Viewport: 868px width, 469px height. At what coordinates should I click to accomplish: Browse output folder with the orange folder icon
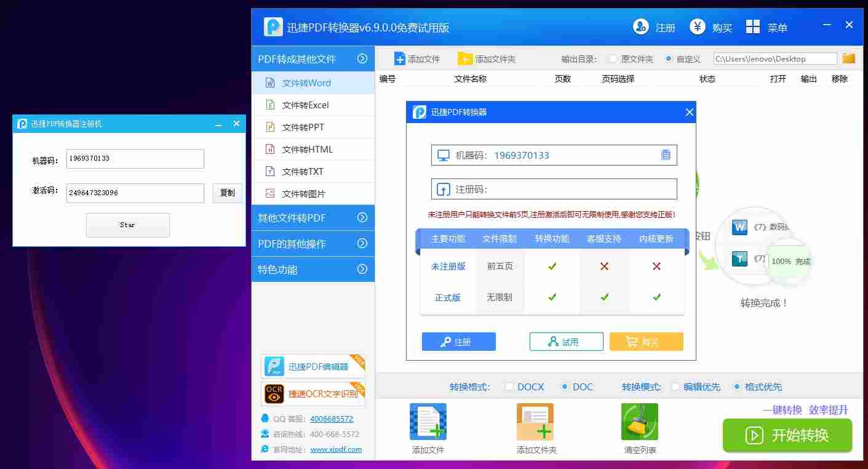point(849,58)
